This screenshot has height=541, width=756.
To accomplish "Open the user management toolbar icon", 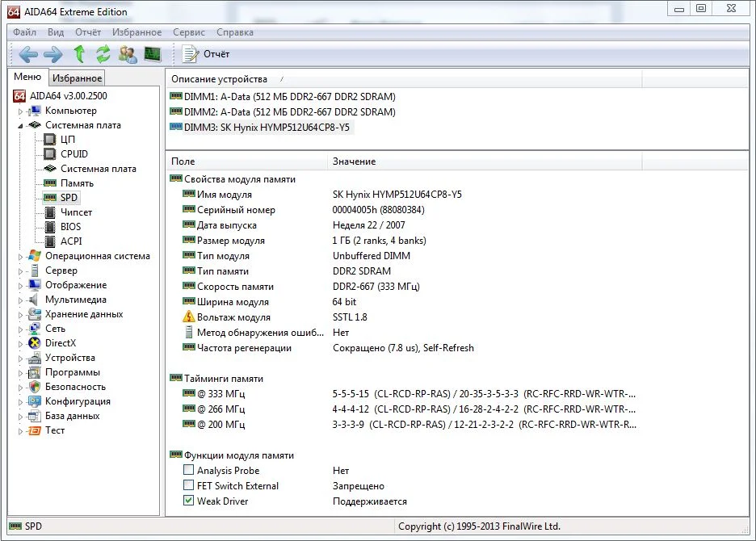I will point(128,54).
